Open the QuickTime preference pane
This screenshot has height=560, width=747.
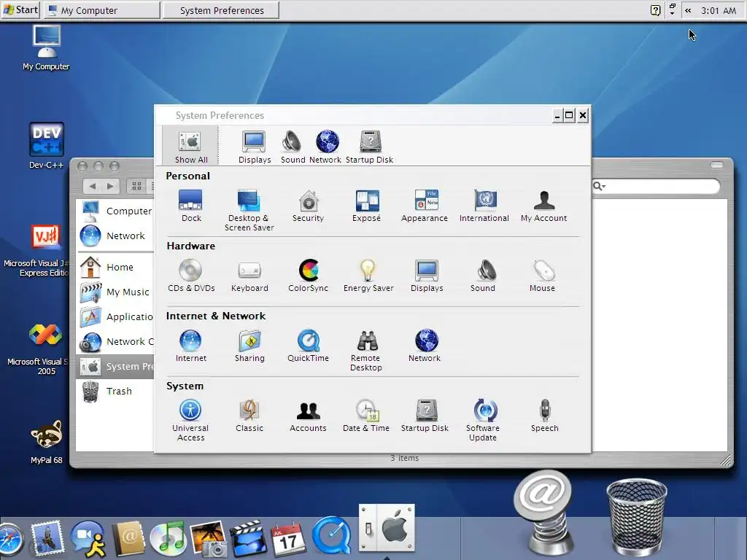pos(309,346)
